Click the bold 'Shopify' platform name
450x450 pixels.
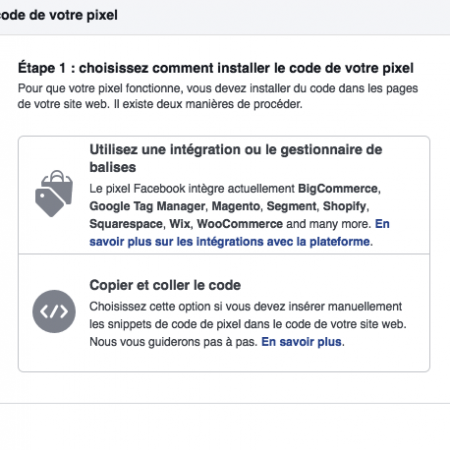(x=344, y=206)
